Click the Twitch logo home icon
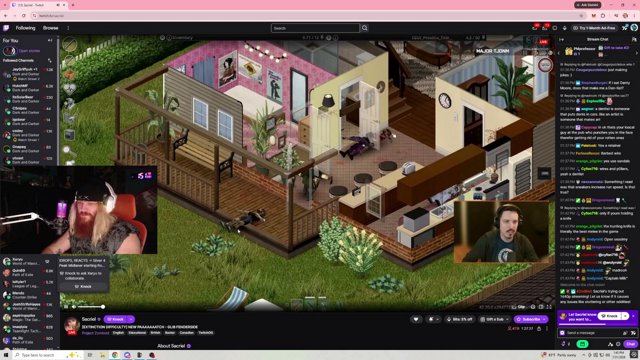 coord(6,28)
